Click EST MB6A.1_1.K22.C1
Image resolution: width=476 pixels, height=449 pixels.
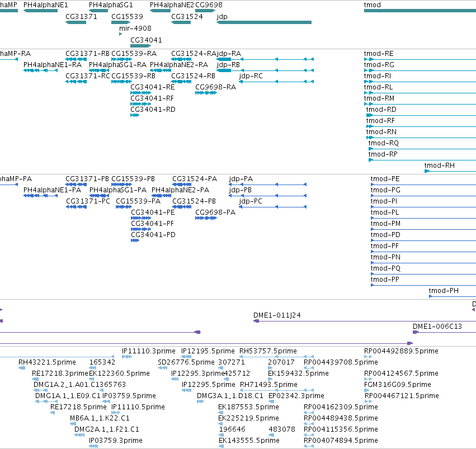100,418
